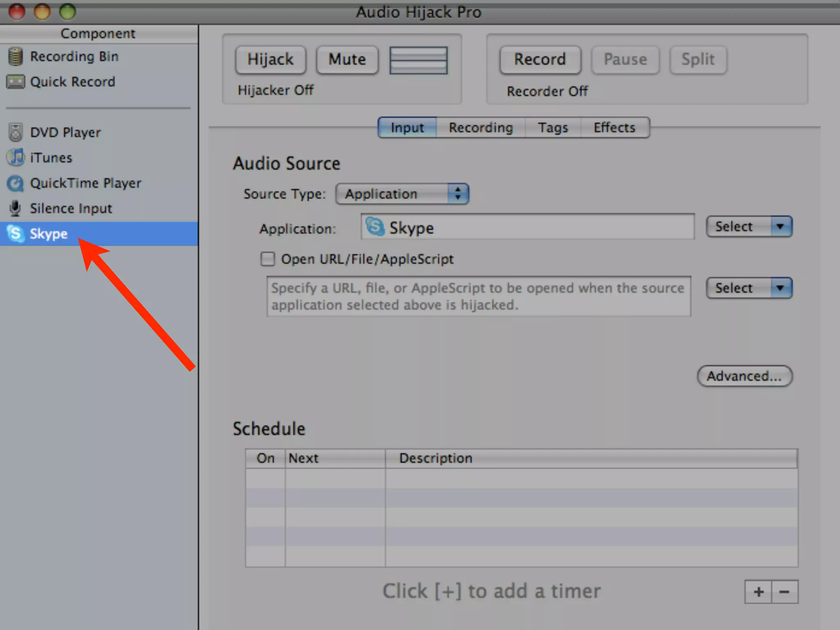840x630 pixels.
Task: Enable the Open URL/File/AppleScript checkbox
Action: [268, 259]
